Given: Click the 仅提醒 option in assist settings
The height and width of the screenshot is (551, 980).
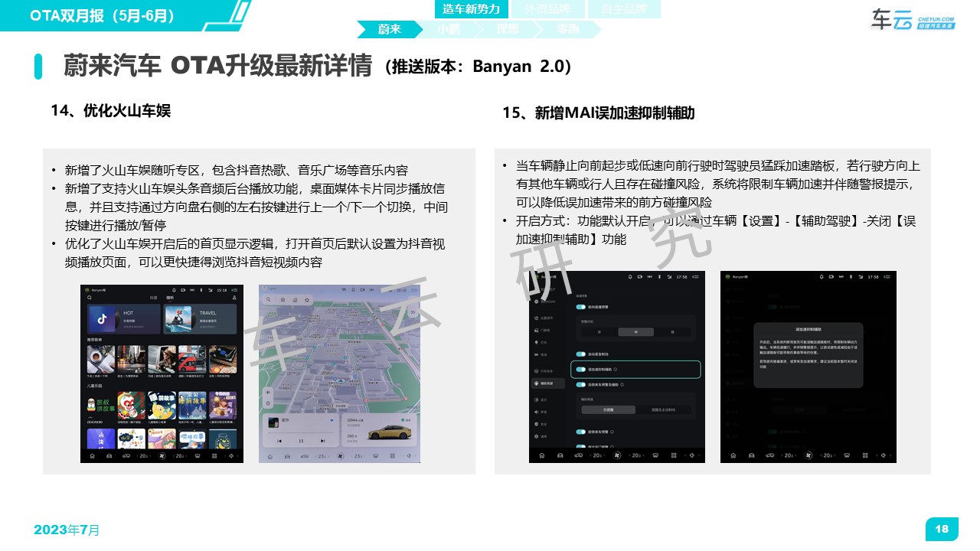Looking at the screenshot, I should [x=608, y=409].
